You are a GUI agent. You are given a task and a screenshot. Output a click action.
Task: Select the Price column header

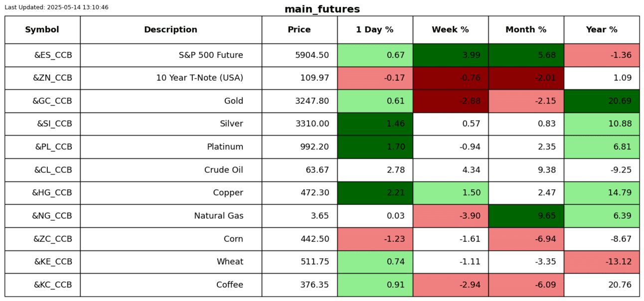[x=299, y=30]
